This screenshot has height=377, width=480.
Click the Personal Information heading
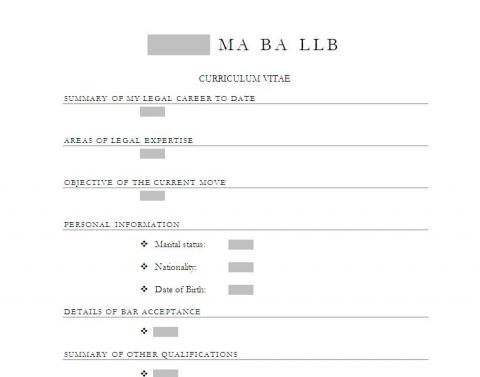pos(122,224)
